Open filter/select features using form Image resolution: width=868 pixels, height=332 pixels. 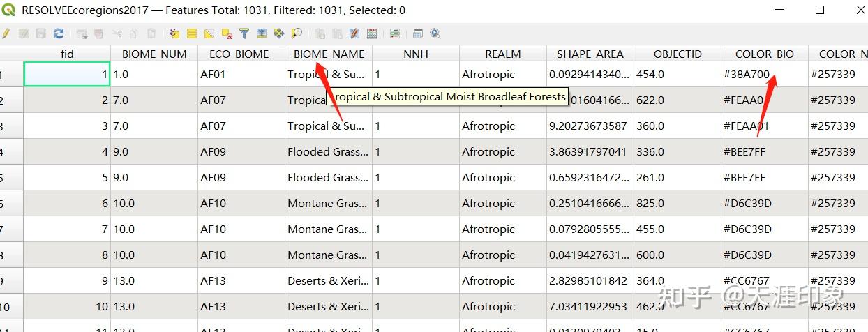(244, 33)
